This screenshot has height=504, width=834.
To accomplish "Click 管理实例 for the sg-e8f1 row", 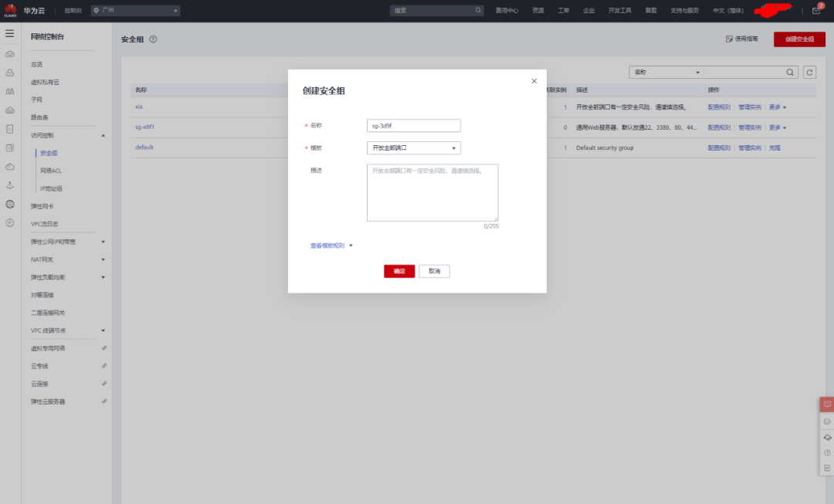I will click(x=749, y=127).
